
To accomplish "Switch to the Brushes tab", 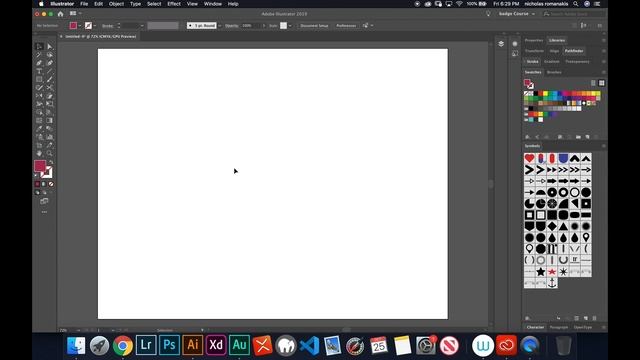I will point(554,72).
